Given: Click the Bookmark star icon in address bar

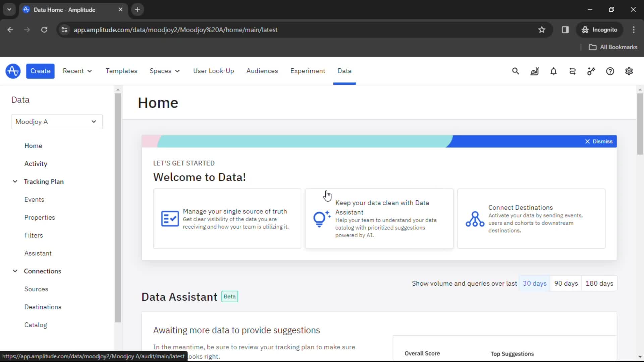Looking at the screenshot, I should (x=542, y=29).
